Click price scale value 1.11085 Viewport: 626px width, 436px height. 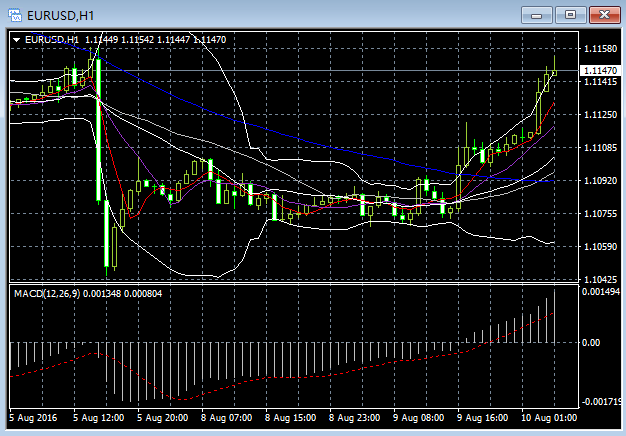pos(600,148)
